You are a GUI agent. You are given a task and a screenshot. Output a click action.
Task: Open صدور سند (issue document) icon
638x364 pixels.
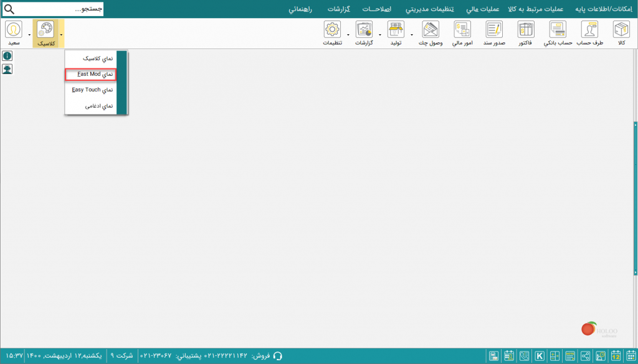[494, 30]
